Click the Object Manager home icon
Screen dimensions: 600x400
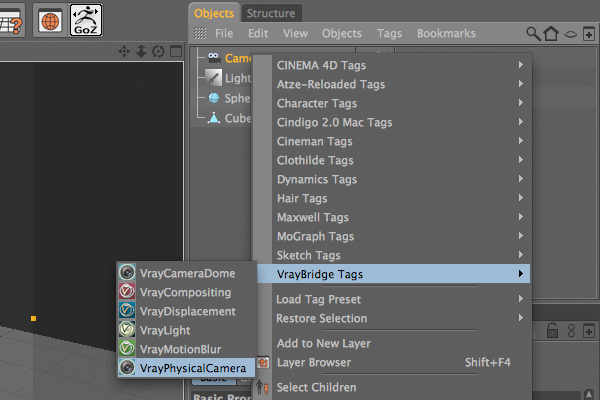551,34
